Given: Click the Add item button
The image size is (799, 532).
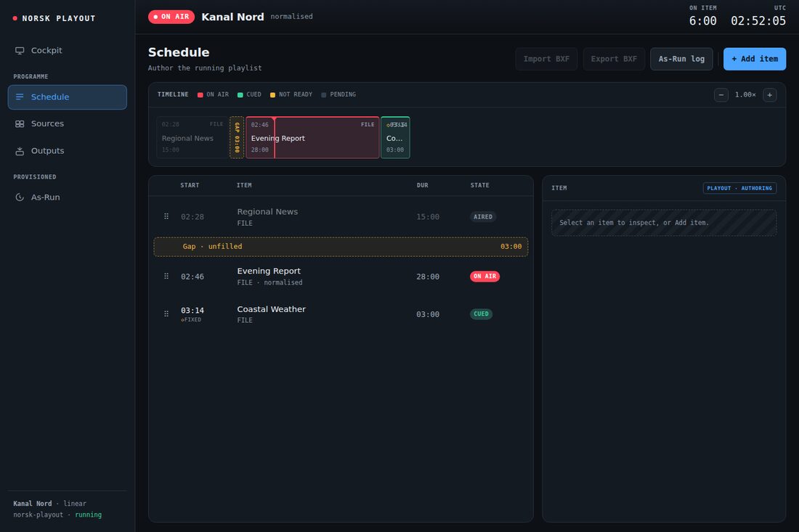Looking at the screenshot, I should [x=755, y=59].
